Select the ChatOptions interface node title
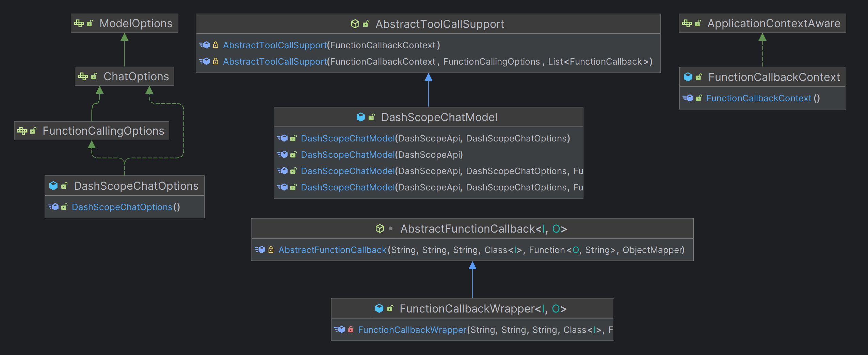The width and height of the screenshot is (868, 355). click(136, 77)
